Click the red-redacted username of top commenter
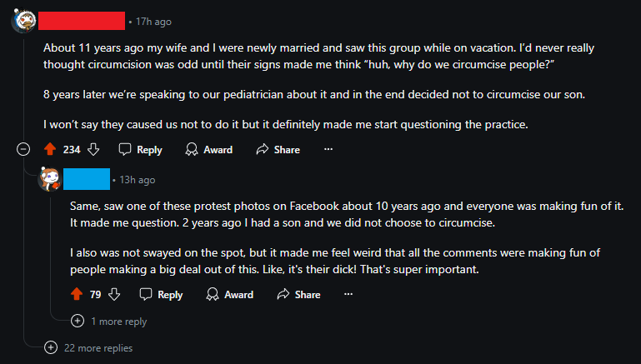This screenshot has width=641, height=364. [x=82, y=21]
